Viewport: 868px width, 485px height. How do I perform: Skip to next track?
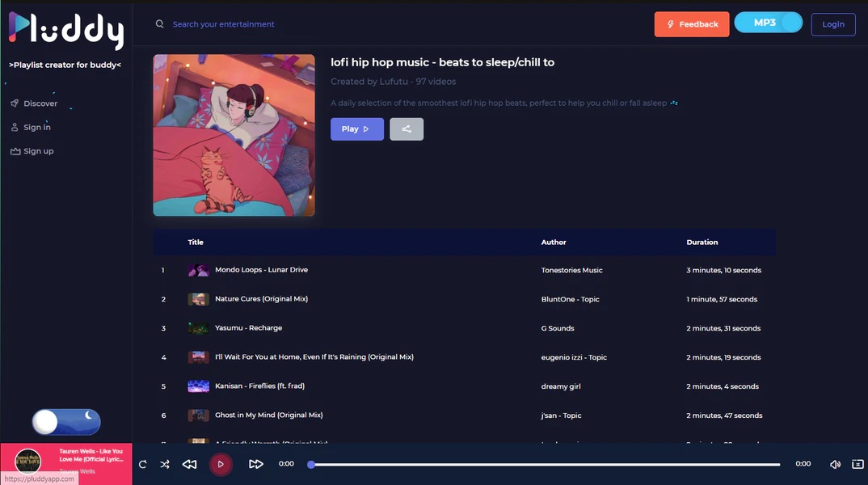255,464
